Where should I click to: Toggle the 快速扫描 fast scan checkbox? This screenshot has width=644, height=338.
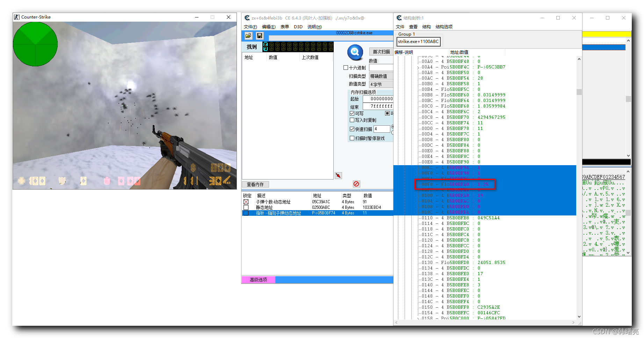click(352, 129)
